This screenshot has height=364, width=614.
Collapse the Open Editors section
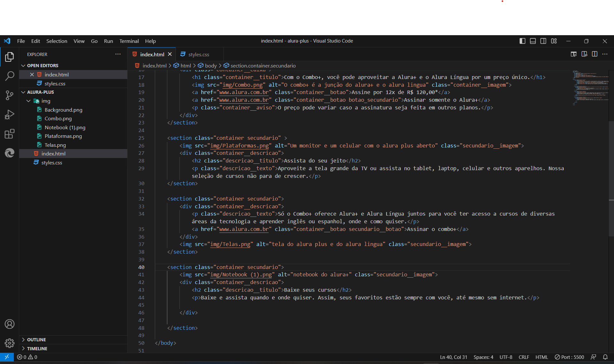pos(23,66)
